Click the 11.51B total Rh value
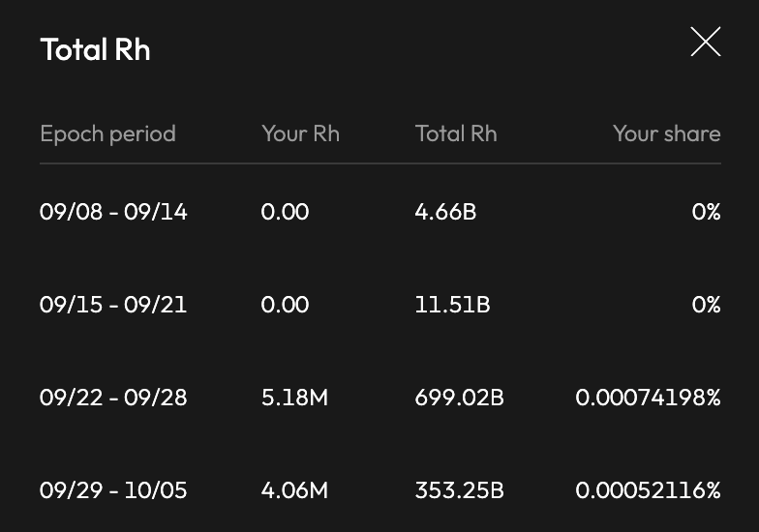759x532 pixels. (x=452, y=305)
